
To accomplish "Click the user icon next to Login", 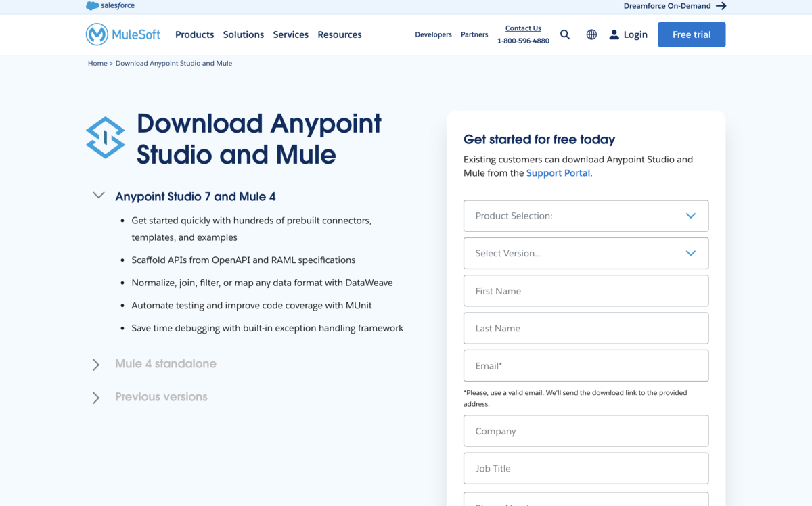I will [x=614, y=34].
